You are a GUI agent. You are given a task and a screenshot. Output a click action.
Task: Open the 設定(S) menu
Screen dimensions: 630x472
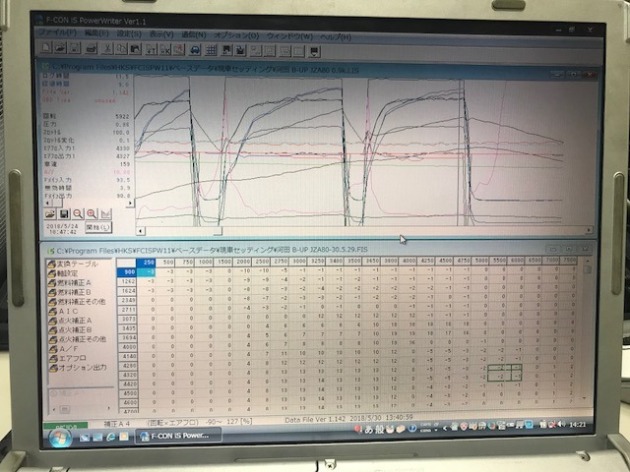129,34
